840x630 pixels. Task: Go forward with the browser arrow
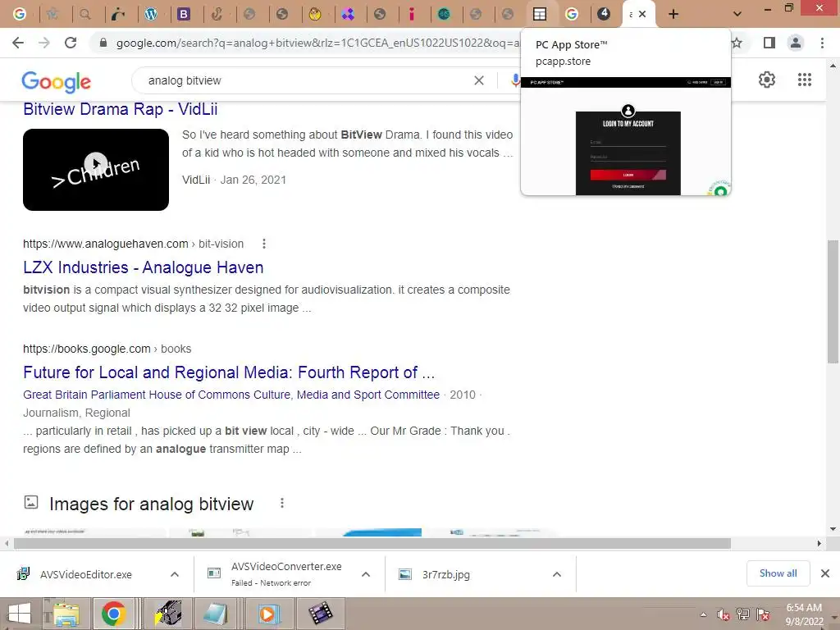coord(44,43)
